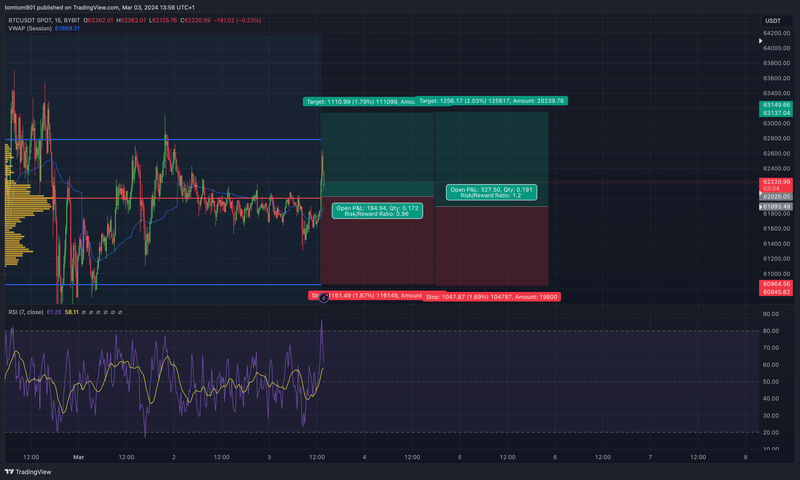
Task: Click the RSI value 61.26
Action: point(54,312)
